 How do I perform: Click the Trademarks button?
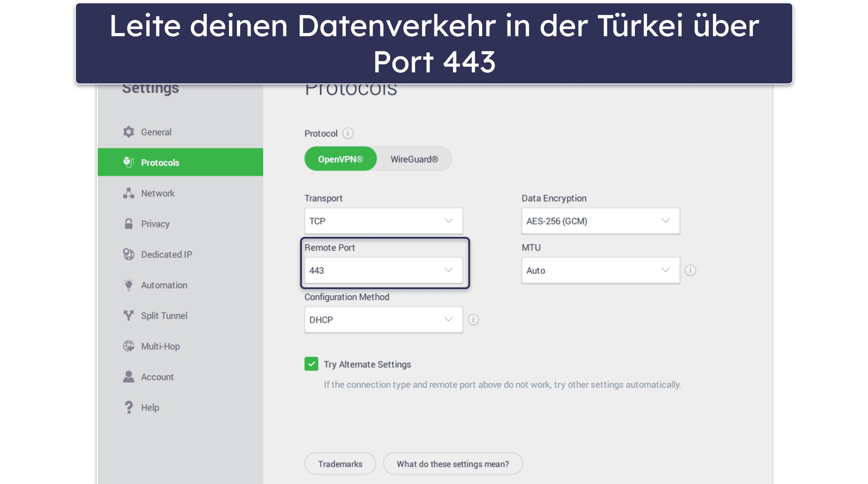pyautogui.click(x=340, y=464)
